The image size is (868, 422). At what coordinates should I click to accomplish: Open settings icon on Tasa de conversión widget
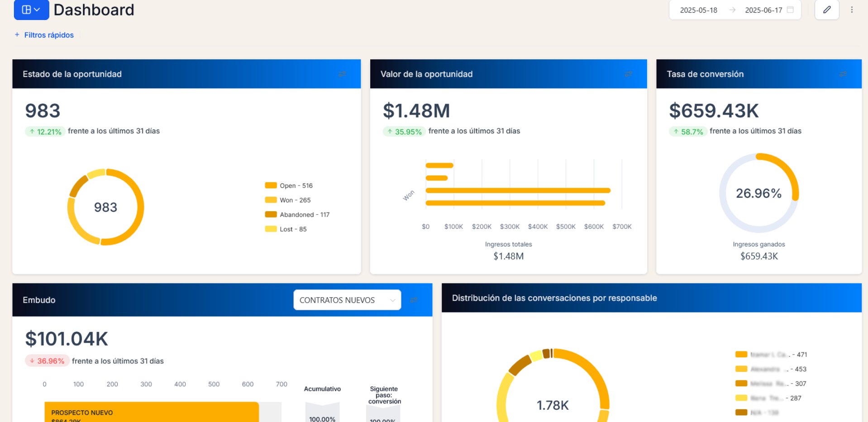tap(844, 74)
